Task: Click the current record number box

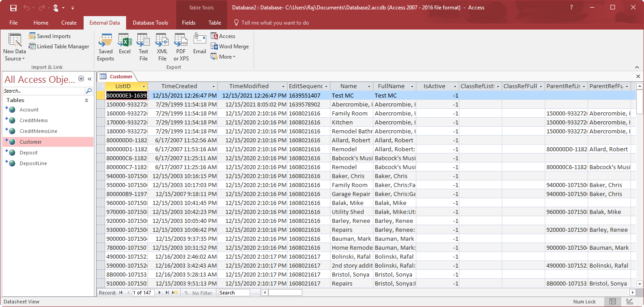Action: [143, 293]
